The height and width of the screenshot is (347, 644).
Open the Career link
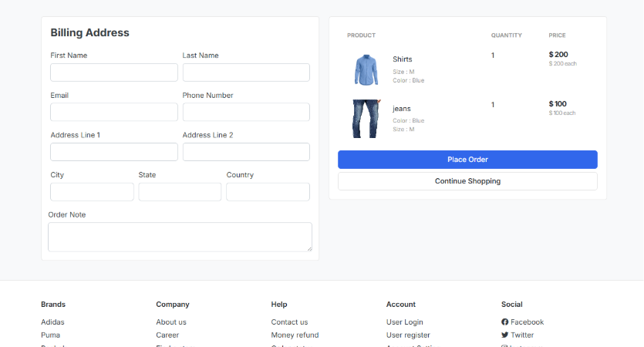167,335
